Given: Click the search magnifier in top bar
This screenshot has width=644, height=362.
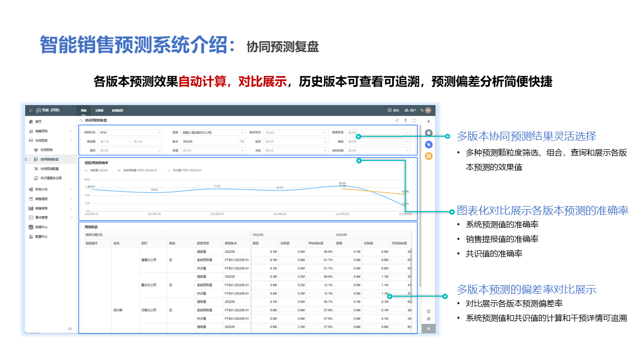Looking at the screenshot, I should [422, 110].
